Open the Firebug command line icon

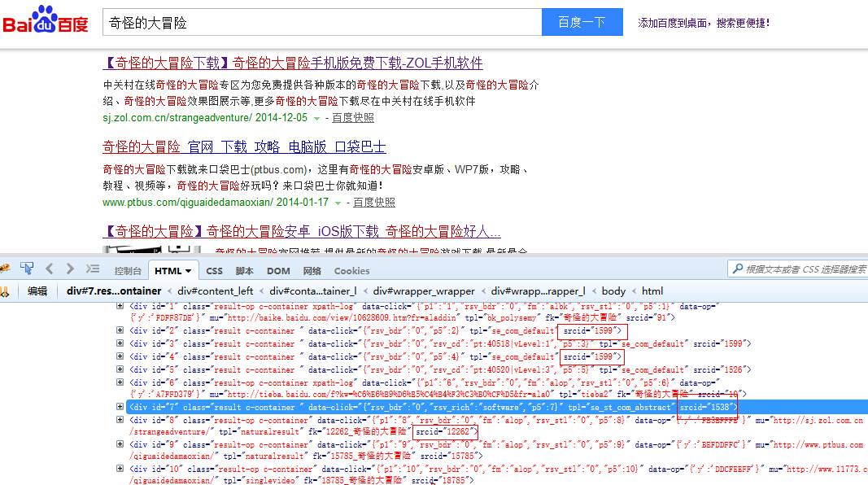coord(93,269)
